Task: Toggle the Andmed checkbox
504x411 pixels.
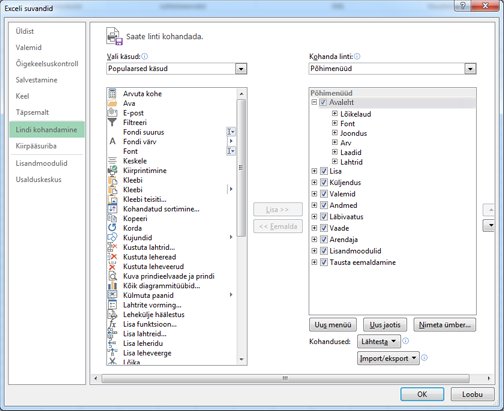Action: click(324, 205)
